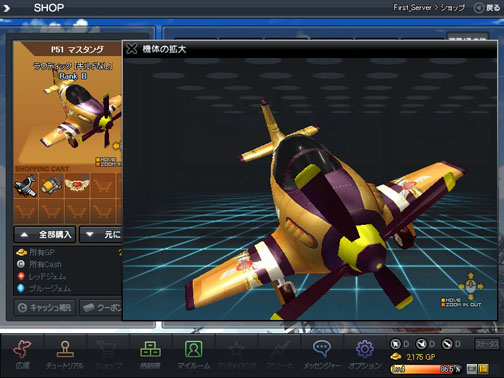Open the メッセンジャー chat bubble icon
Image resolution: width=504 pixels, height=378 pixels.
tap(321, 348)
